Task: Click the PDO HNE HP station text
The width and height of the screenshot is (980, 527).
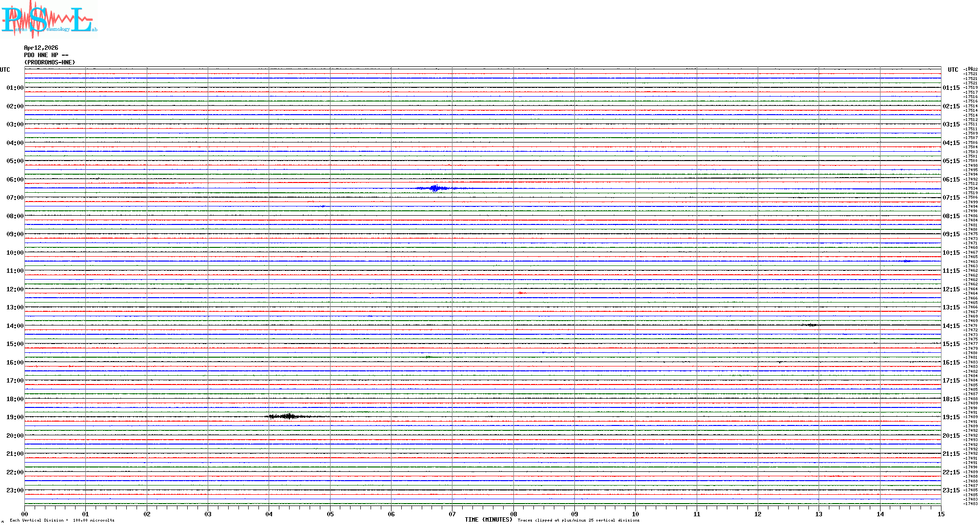Action: 46,55
